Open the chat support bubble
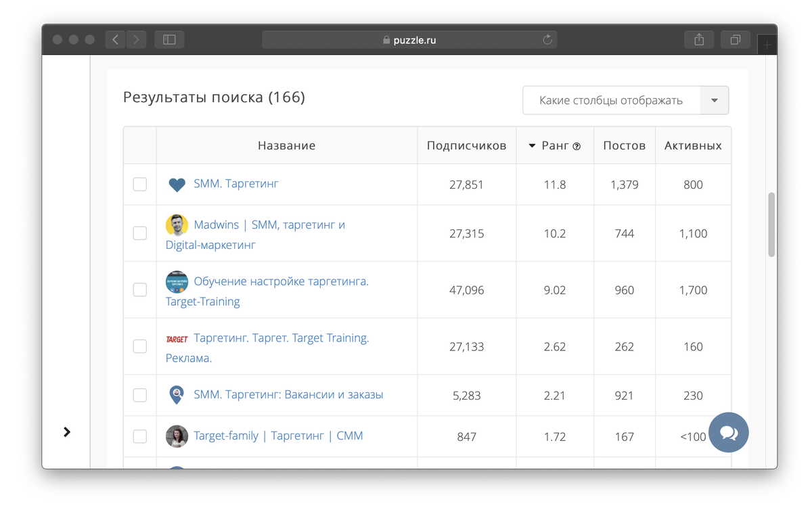This screenshot has width=812, height=514. [x=729, y=432]
